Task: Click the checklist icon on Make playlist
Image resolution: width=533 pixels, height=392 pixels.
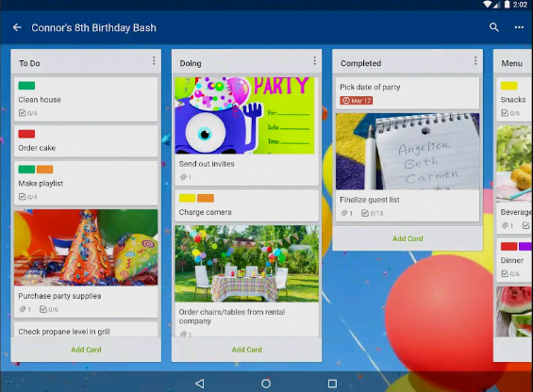Action: [x=23, y=197]
